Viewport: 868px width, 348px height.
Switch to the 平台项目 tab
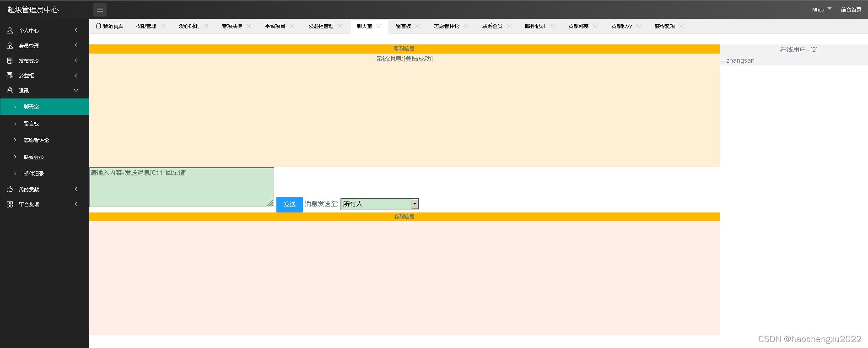point(275,26)
